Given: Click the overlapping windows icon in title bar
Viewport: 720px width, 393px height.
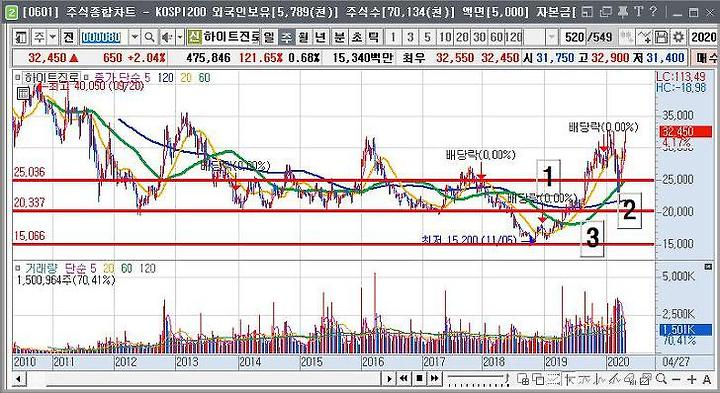Looking at the screenshot, I should (606, 11).
